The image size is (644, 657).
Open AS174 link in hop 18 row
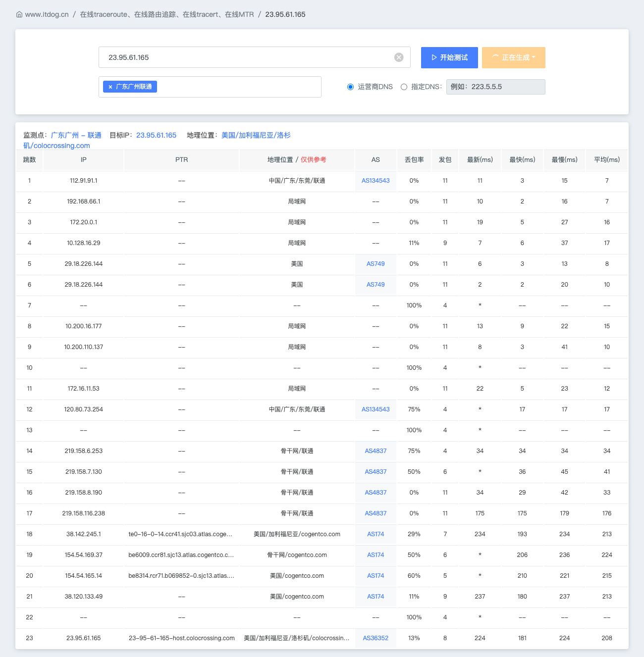376,534
